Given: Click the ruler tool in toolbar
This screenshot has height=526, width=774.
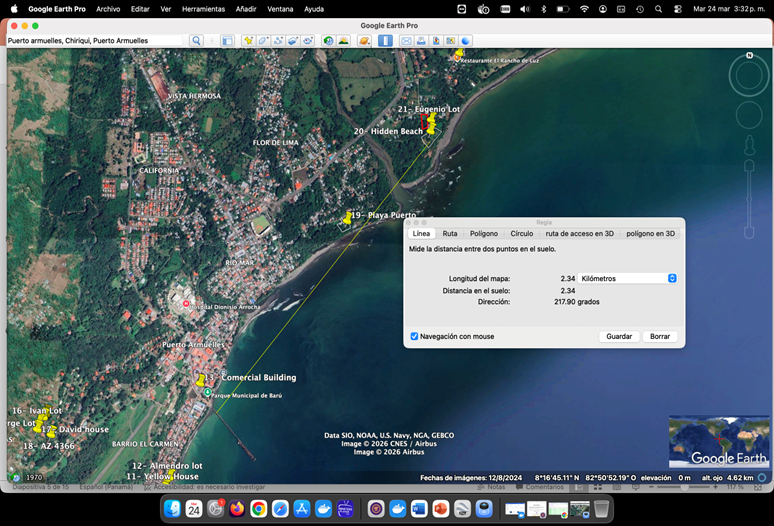Looking at the screenshot, I should tap(385, 40).
